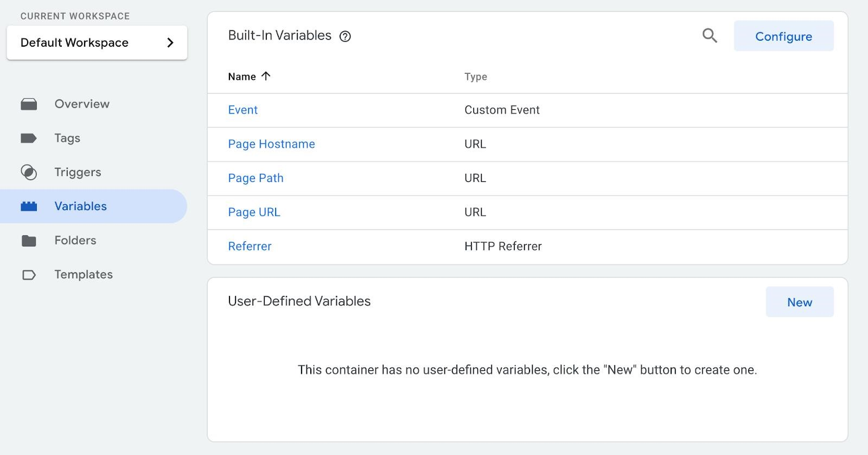Create a New user-defined variable
Screen dimensions: 868x455
tap(800, 302)
